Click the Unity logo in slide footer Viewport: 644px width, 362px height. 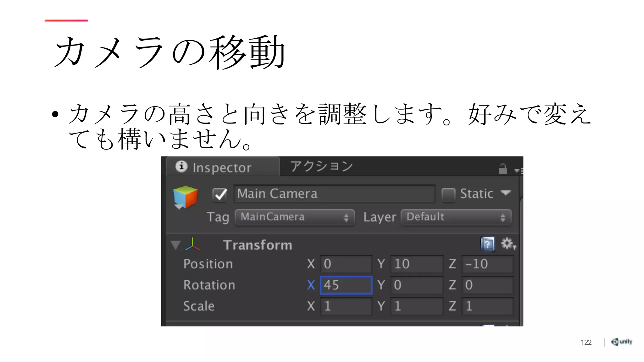621,342
